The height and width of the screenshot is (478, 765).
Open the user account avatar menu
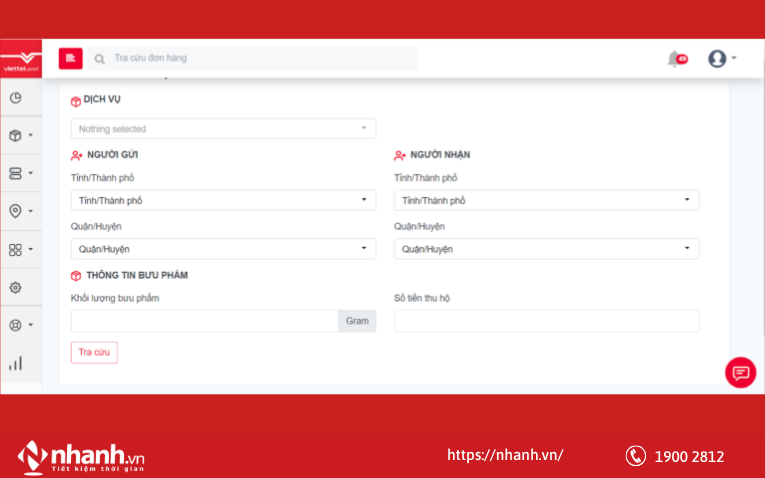coord(721,59)
